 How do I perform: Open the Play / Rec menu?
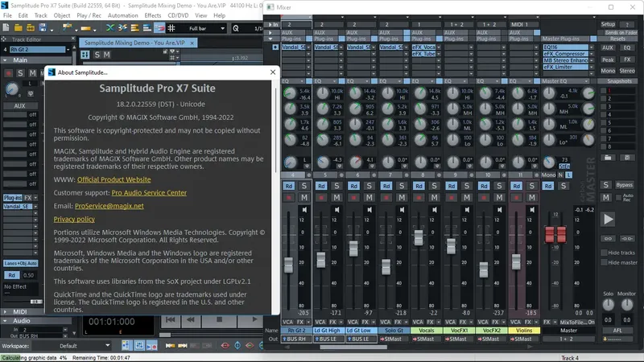point(89,15)
